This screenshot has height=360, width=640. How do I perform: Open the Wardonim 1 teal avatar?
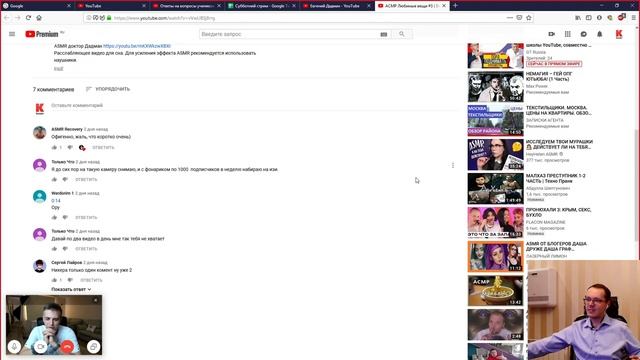tap(40, 197)
